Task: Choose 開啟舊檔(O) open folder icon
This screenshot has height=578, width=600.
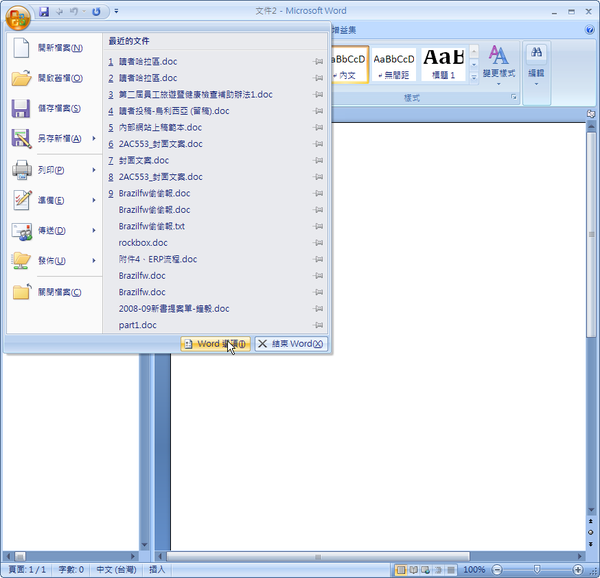Action: pyautogui.click(x=21, y=78)
